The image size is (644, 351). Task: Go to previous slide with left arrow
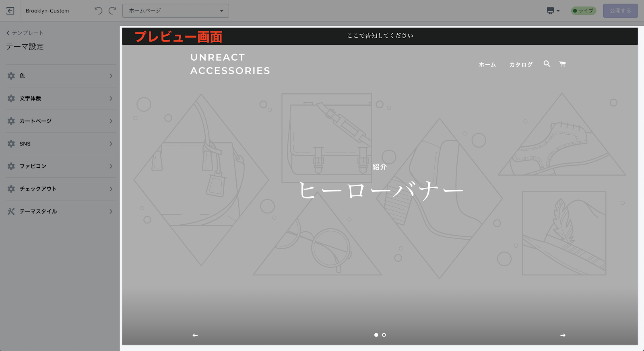[x=195, y=335]
